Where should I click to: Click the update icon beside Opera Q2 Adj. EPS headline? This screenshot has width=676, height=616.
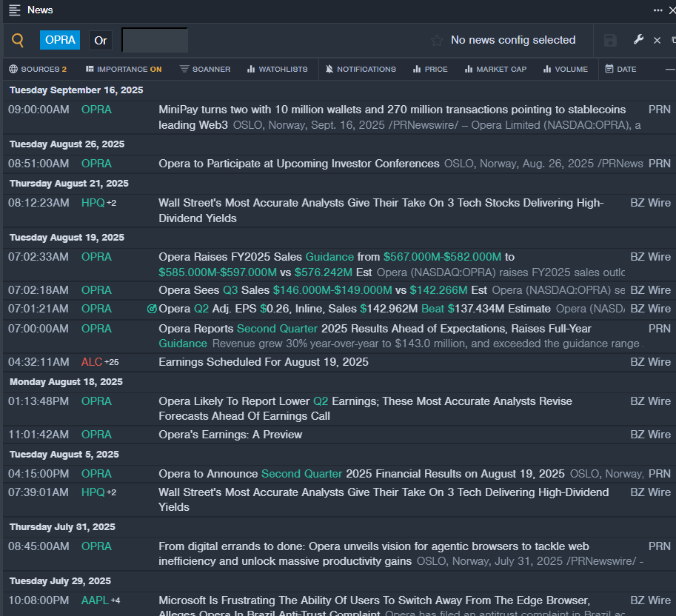(x=152, y=309)
